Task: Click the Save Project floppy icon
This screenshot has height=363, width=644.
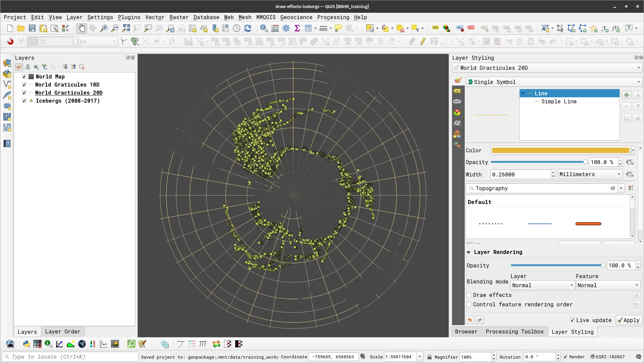Action: coord(32,29)
